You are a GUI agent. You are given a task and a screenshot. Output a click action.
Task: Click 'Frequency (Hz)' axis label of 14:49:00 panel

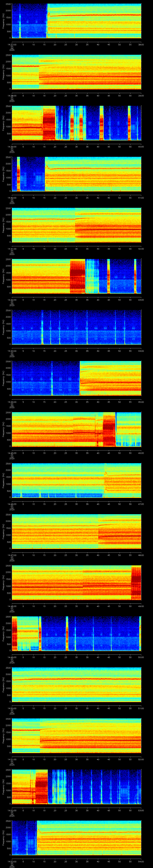tap(3, 633)
